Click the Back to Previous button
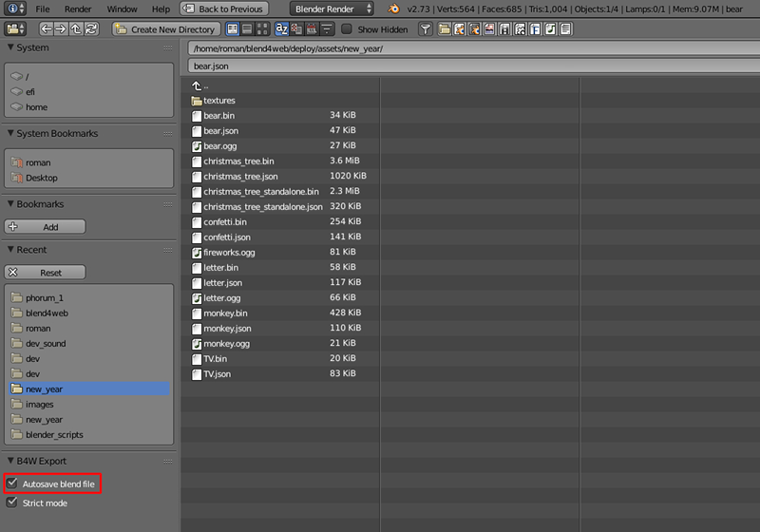760x532 pixels. [x=224, y=9]
